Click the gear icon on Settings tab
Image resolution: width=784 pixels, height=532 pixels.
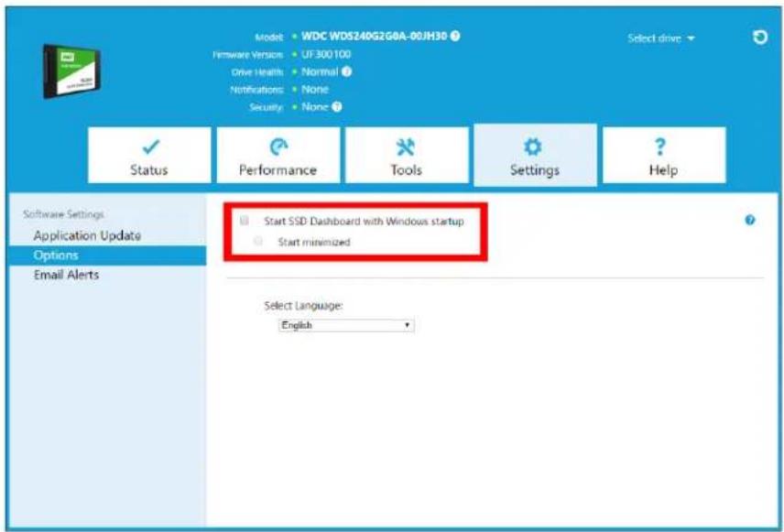click(x=532, y=147)
